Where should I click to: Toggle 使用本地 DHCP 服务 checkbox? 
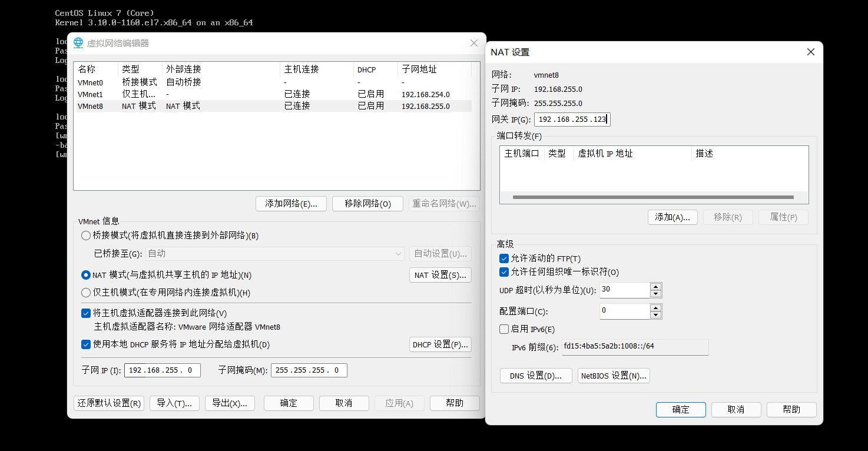pos(86,344)
